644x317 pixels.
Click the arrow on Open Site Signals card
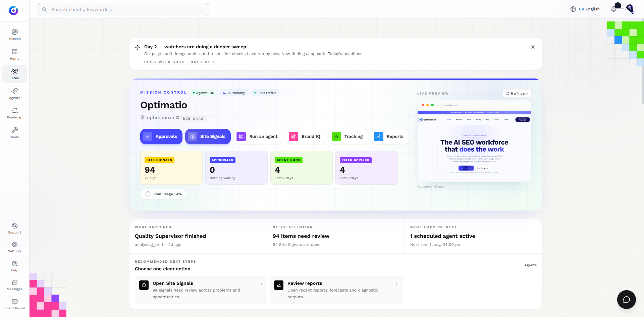point(261,284)
